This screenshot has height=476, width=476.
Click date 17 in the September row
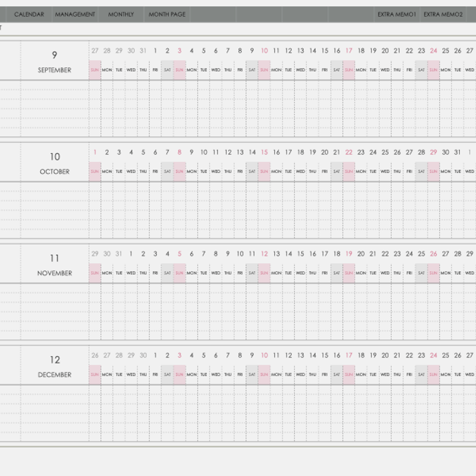coord(349,51)
